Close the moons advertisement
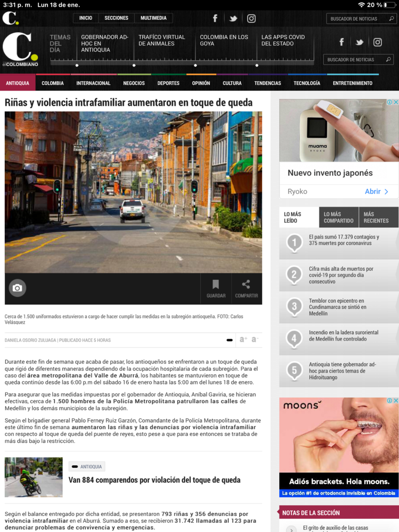The image size is (399, 532). click(396, 400)
